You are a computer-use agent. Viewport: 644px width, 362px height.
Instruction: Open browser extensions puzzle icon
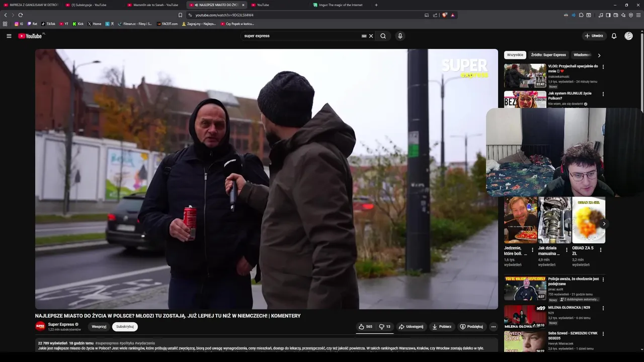(581, 15)
